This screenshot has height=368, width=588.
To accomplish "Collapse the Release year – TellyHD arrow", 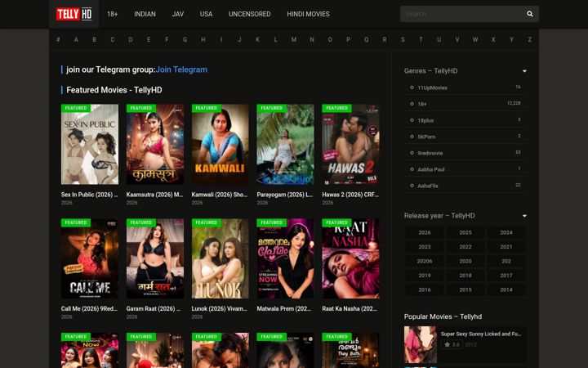I will point(524,216).
